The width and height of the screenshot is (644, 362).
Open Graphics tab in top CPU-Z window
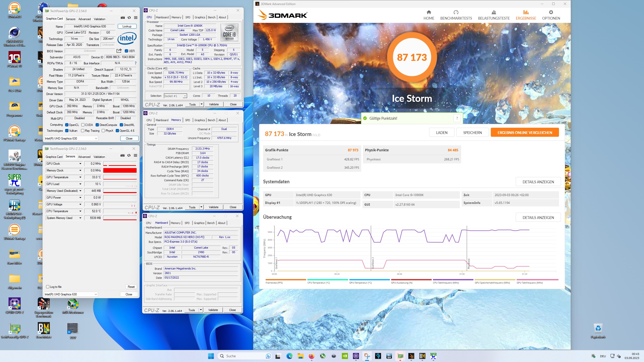click(200, 17)
